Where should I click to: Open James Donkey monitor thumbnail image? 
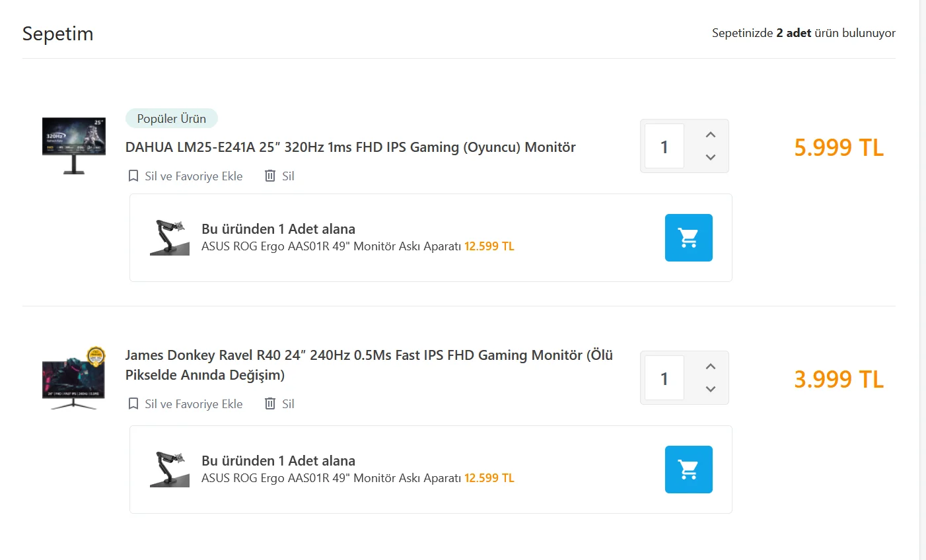(74, 378)
